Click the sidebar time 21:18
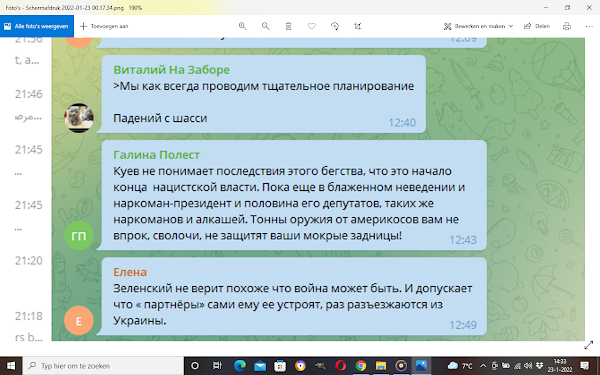Screen dimensions: 600x375 (x=29, y=316)
